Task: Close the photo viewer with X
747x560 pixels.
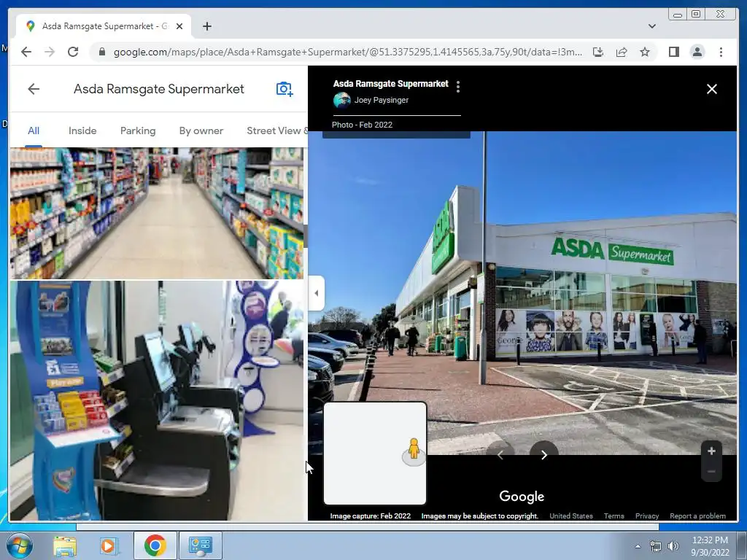Action: [x=712, y=89]
